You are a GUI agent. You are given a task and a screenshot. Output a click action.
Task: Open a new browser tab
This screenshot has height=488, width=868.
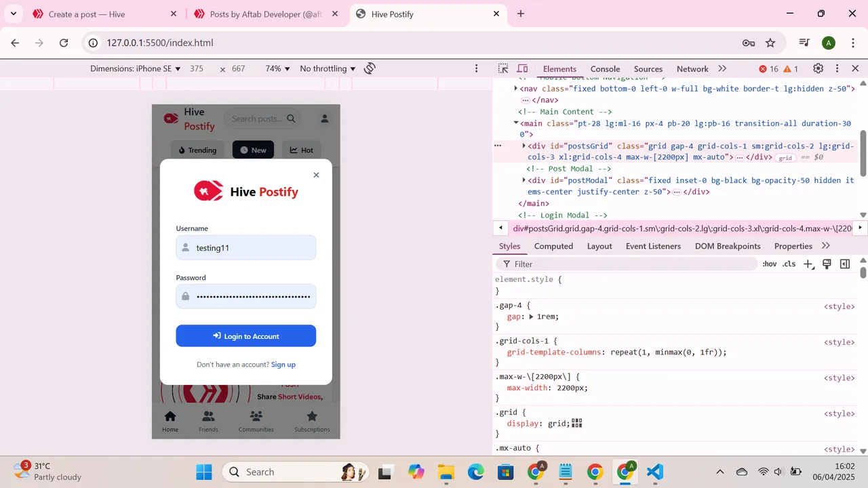pos(521,14)
